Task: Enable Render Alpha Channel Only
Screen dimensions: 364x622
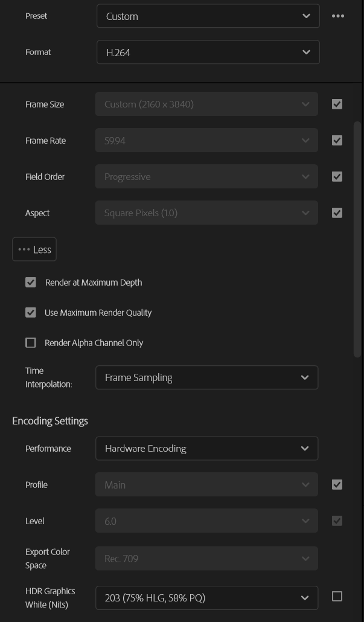Action: tap(31, 343)
